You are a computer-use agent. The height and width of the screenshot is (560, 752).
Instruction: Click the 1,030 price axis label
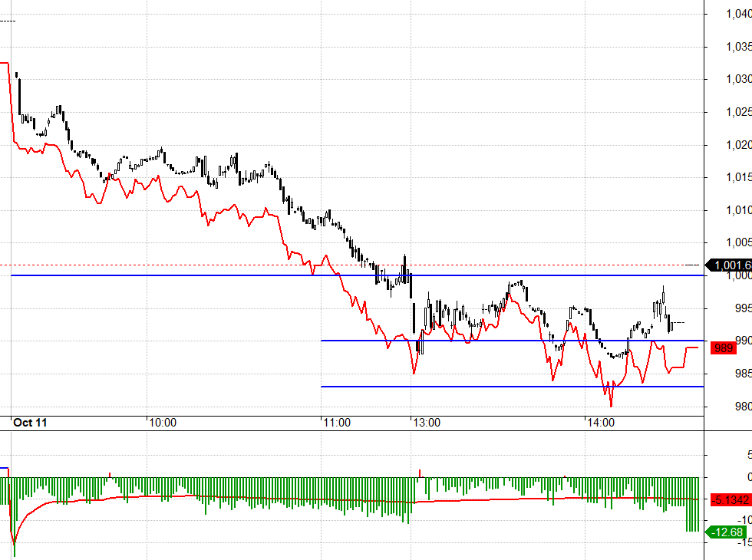pyautogui.click(x=738, y=79)
